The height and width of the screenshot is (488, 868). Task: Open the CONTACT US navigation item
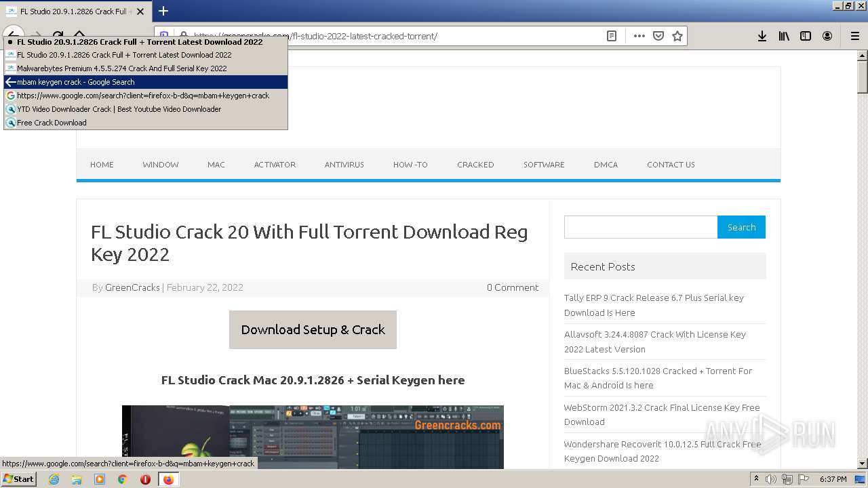click(x=671, y=165)
